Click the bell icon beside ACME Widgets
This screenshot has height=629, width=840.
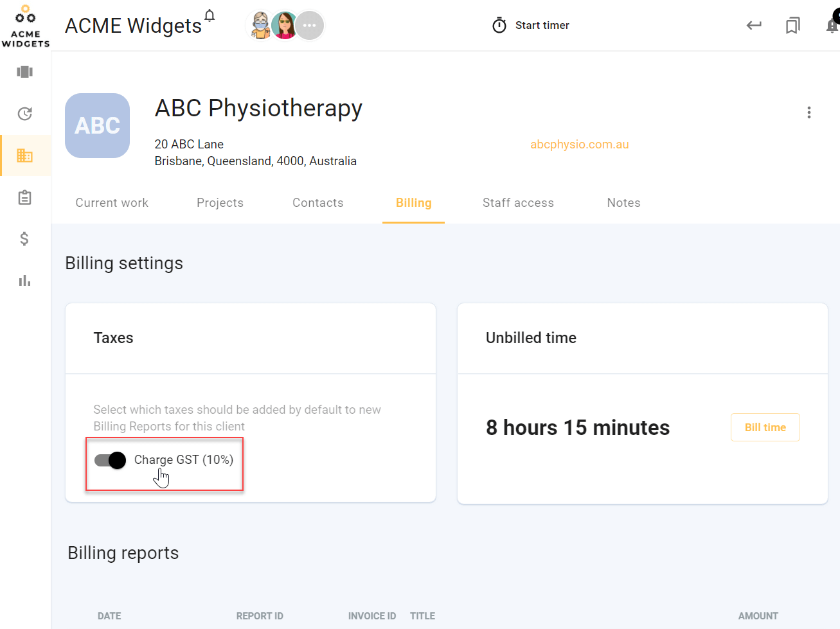pyautogui.click(x=210, y=15)
